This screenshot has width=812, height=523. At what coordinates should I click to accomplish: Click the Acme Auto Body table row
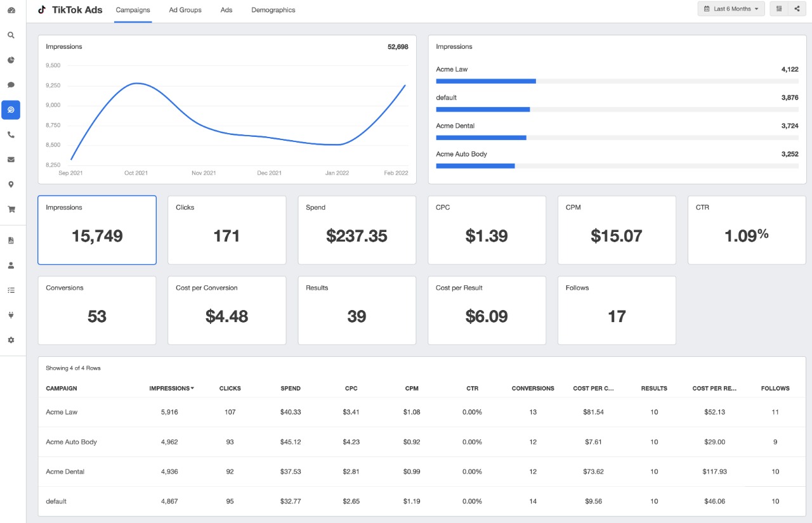coord(72,442)
